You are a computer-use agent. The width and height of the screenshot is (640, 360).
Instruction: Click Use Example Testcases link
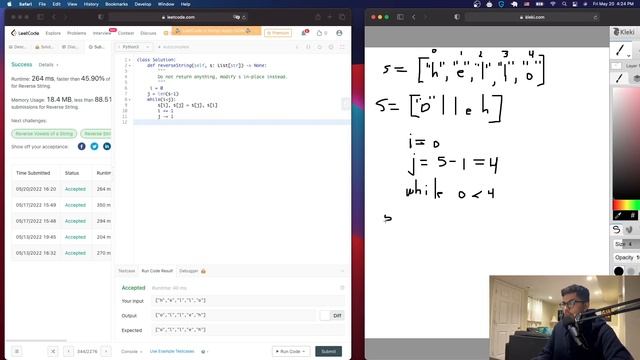click(x=172, y=351)
